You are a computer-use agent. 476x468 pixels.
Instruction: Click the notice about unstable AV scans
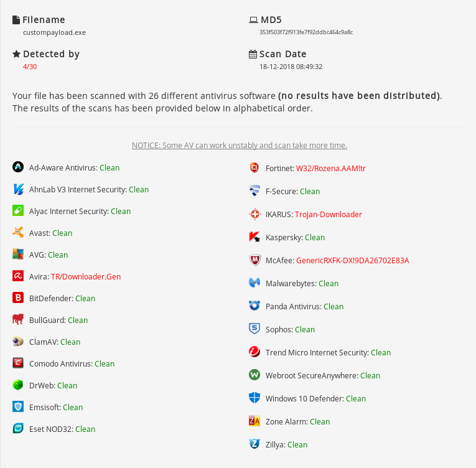[x=240, y=145]
